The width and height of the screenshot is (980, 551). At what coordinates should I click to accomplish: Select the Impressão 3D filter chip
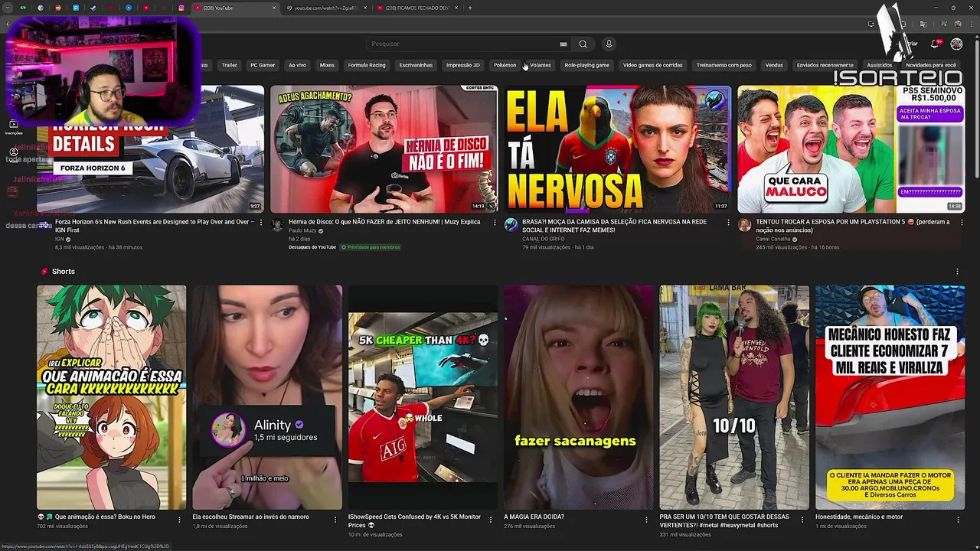[463, 65]
